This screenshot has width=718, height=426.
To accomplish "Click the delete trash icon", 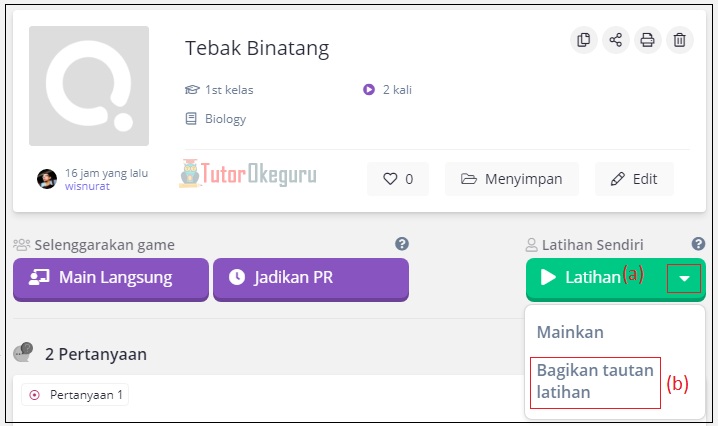I will click(x=679, y=40).
